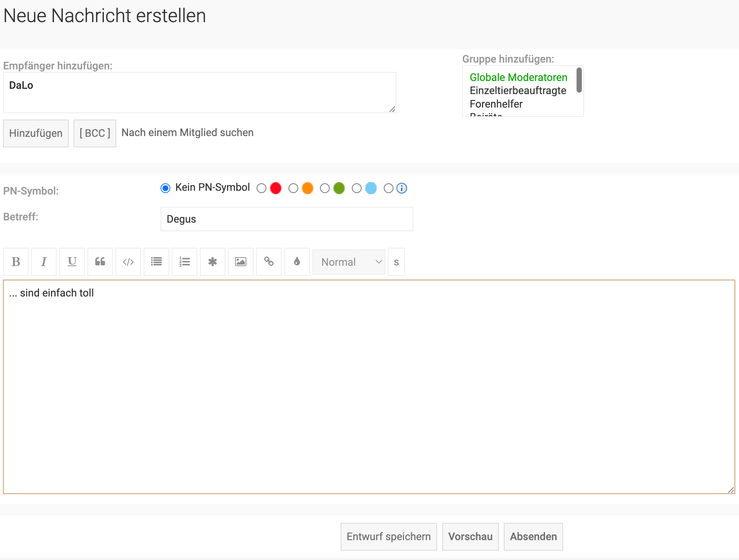This screenshot has width=739, height=560.
Task: Select Globale Moderatoren in group list
Action: coord(518,77)
